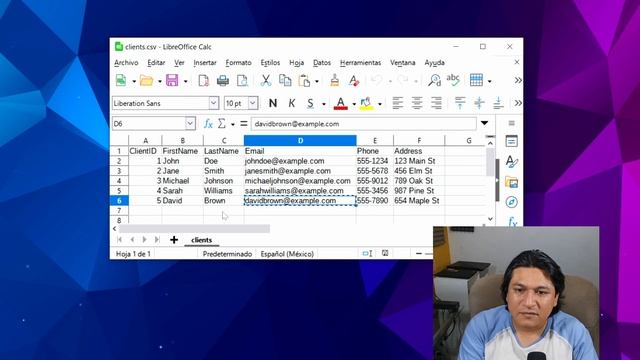Open the Archivo menu

tap(126, 62)
